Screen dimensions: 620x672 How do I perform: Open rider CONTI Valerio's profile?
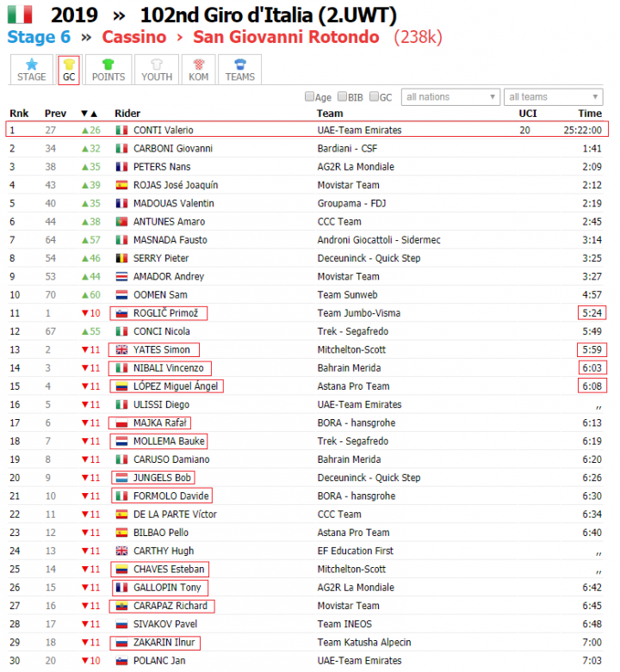164,130
